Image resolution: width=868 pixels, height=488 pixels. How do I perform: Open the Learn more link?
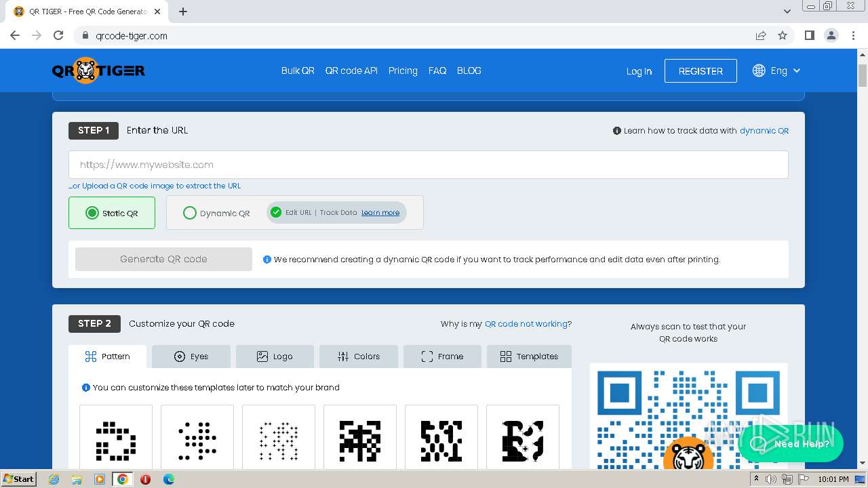380,213
